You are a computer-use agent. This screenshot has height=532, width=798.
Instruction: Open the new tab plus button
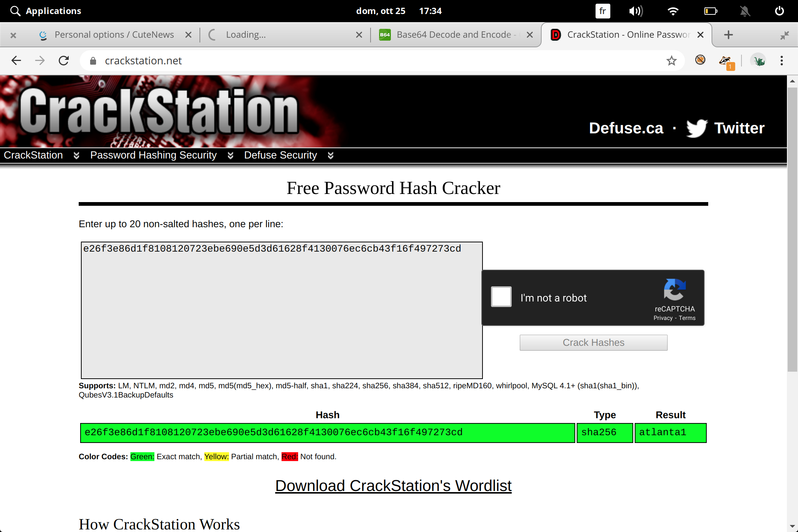728,35
